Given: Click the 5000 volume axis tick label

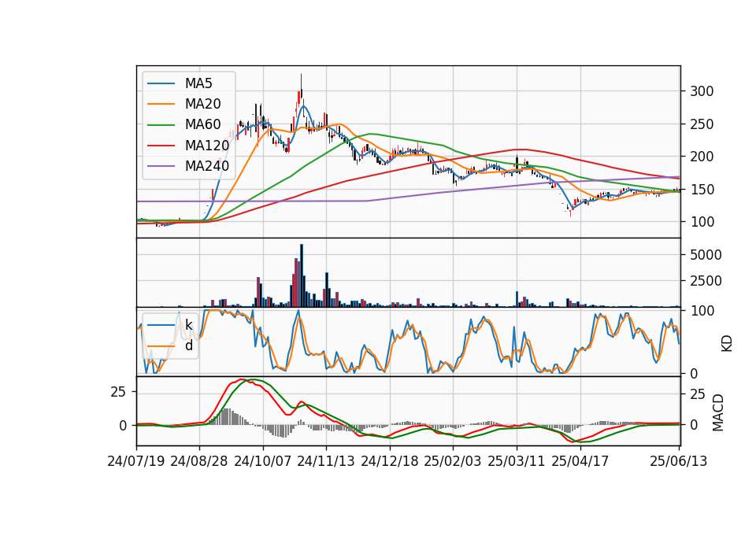Looking at the screenshot, I should 706,255.
